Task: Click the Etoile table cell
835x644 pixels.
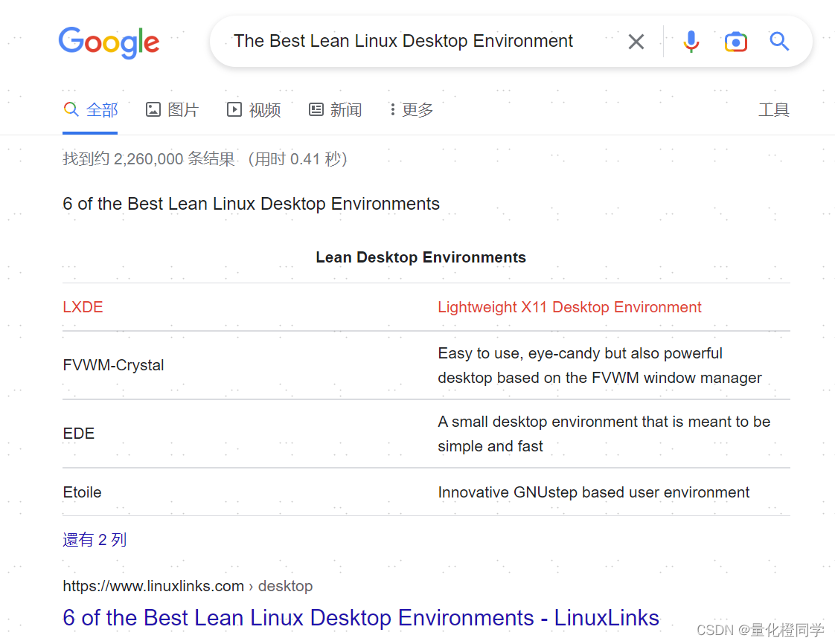Action: pyautogui.click(x=82, y=492)
